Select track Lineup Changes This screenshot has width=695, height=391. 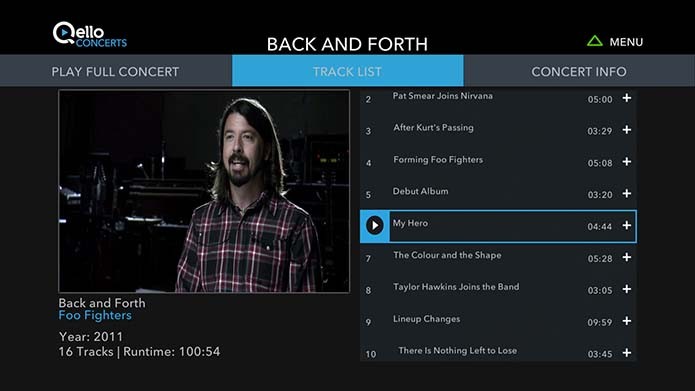pos(498,321)
